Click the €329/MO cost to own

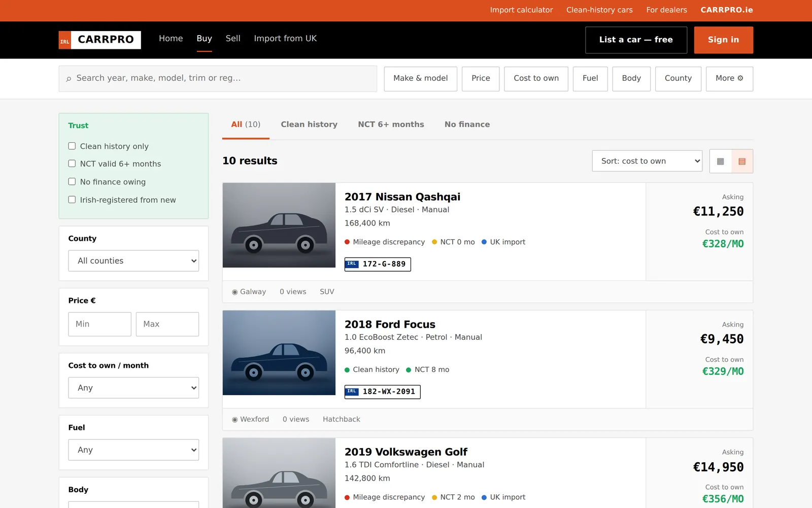click(x=723, y=371)
